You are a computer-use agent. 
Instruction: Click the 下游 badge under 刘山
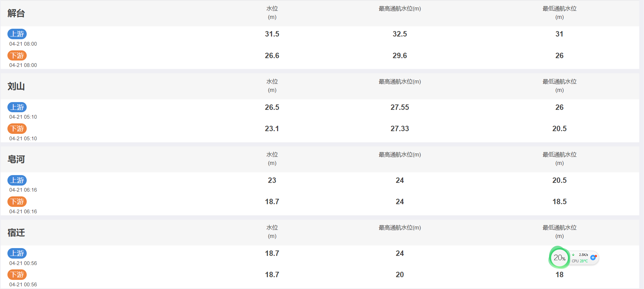pyautogui.click(x=17, y=128)
